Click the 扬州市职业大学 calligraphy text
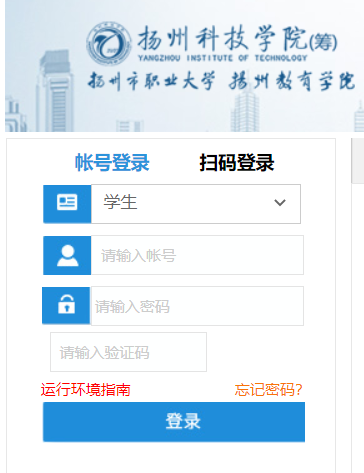 (151, 81)
